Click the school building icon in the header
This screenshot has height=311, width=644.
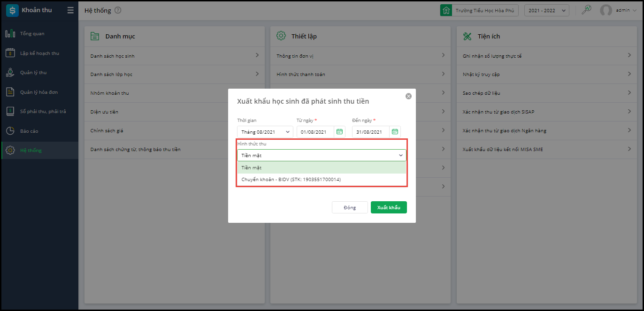[446, 10]
